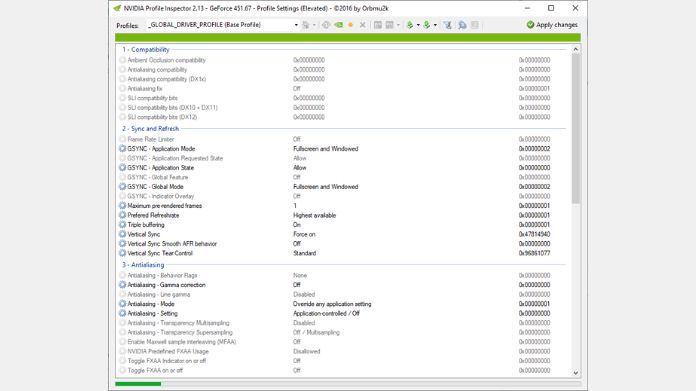Select Enable Maxwell sample interleaving (MFAA) row
The width and height of the screenshot is (696, 391).
point(342,342)
